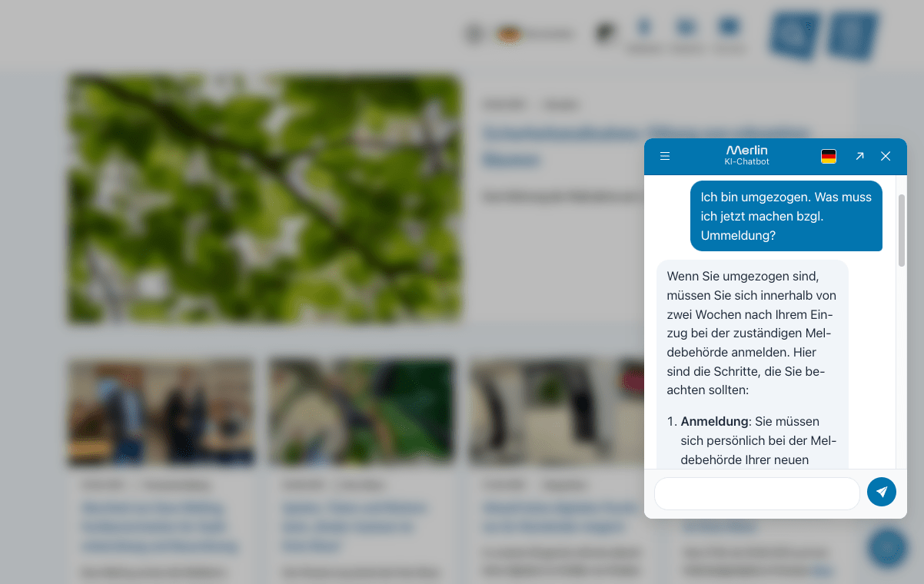Select the user message 'Ich bin umgezogen'
Image resolution: width=924 pixels, height=584 pixels.
click(x=786, y=216)
